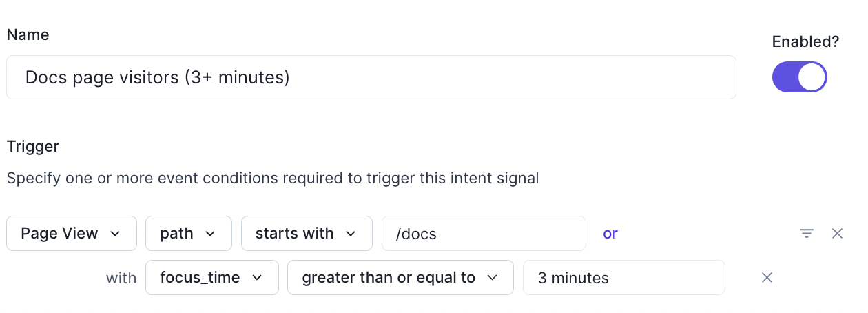
Task: Click the '3 minutes' value field
Action: (x=623, y=278)
